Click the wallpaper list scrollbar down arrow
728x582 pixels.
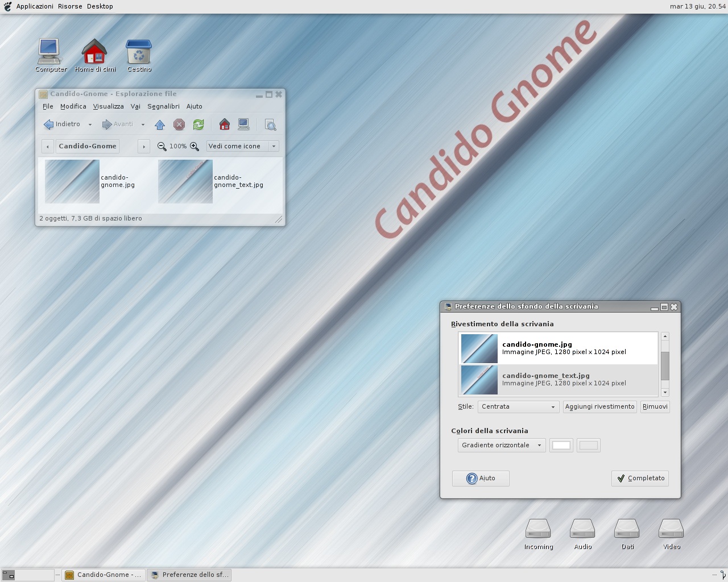click(x=665, y=392)
